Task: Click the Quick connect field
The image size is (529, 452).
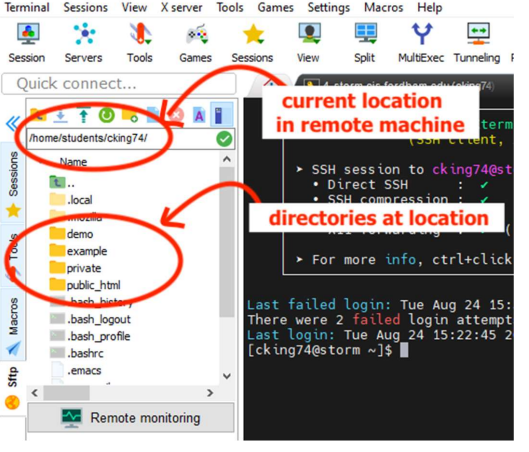Action: tap(119, 84)
